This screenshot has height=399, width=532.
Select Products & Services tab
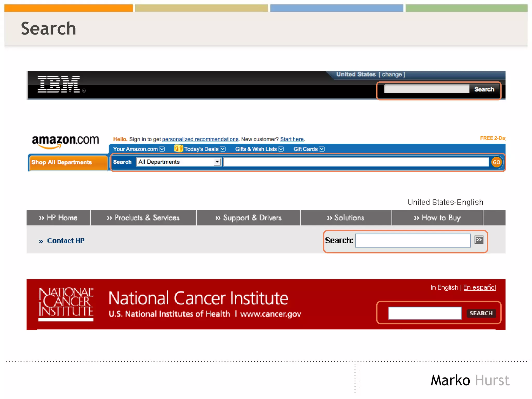(143, 218)
